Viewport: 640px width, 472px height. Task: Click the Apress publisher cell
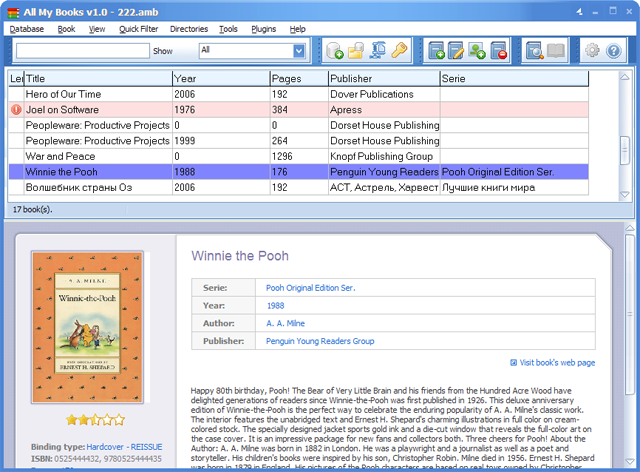point(384,110)
